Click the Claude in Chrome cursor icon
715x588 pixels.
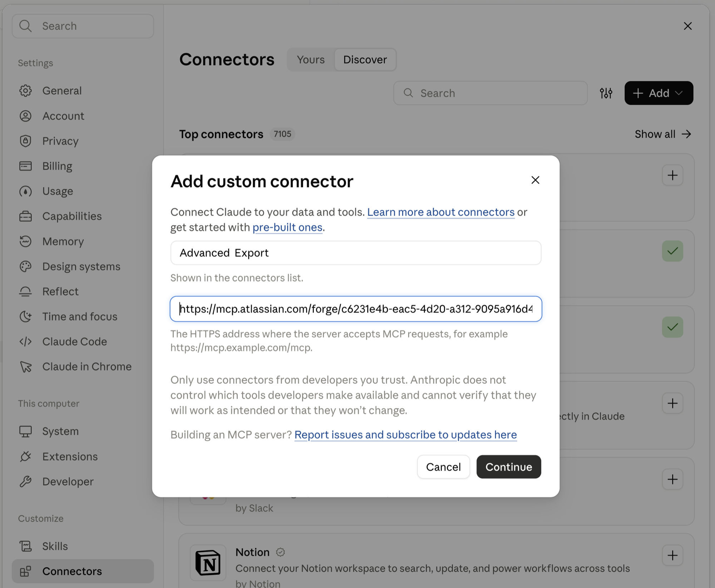click(25, 366)
